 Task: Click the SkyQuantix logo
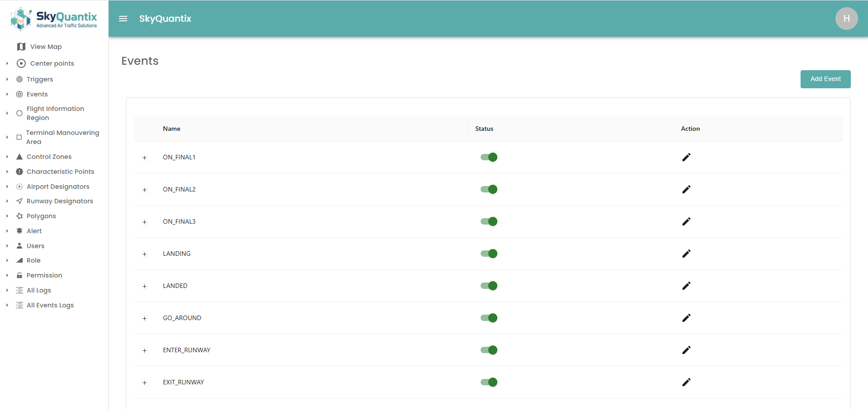pyautogui.click(x=54, y=19)
